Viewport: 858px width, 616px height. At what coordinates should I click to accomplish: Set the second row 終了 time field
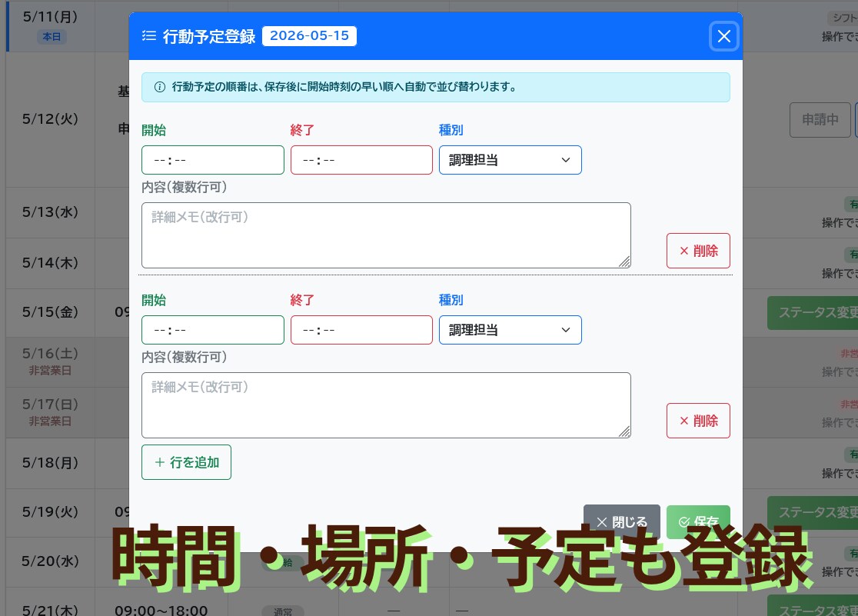point(361,330)
